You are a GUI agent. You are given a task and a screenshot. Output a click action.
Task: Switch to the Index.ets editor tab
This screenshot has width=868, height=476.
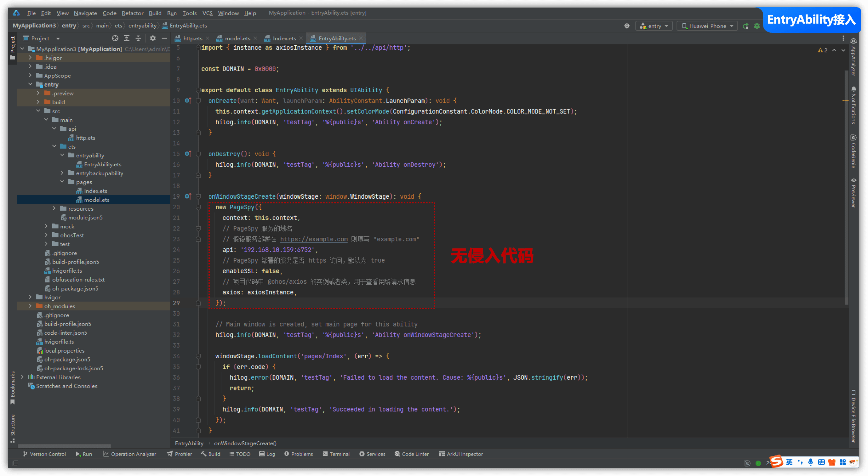pyautogui.click(x=284, y=38)
